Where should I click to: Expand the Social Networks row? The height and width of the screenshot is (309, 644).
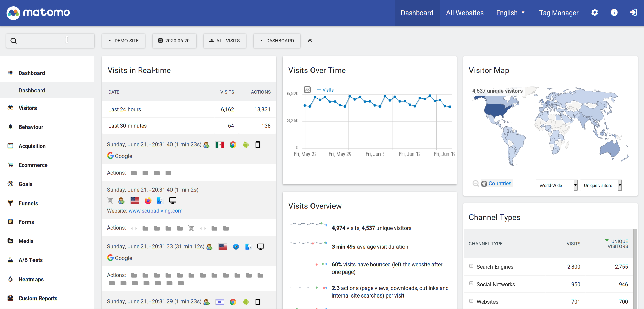click(471, 283)
